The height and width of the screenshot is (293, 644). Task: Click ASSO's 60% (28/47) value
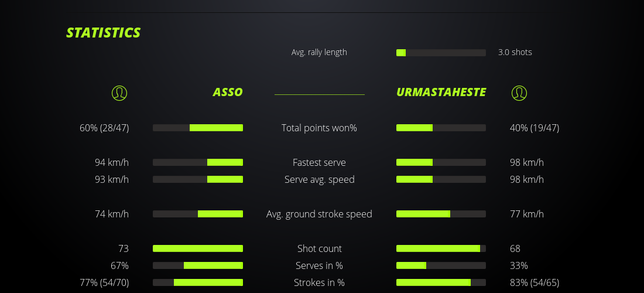coord(104,128)
